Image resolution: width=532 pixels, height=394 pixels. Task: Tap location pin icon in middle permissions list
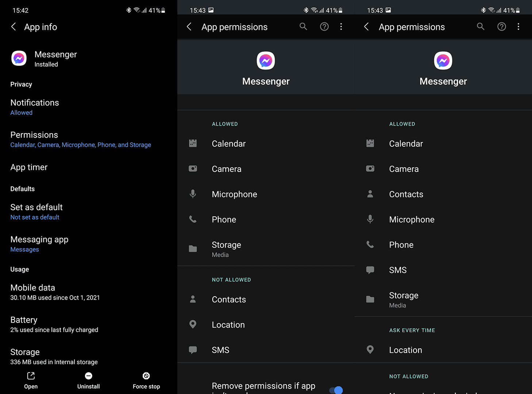193,324
